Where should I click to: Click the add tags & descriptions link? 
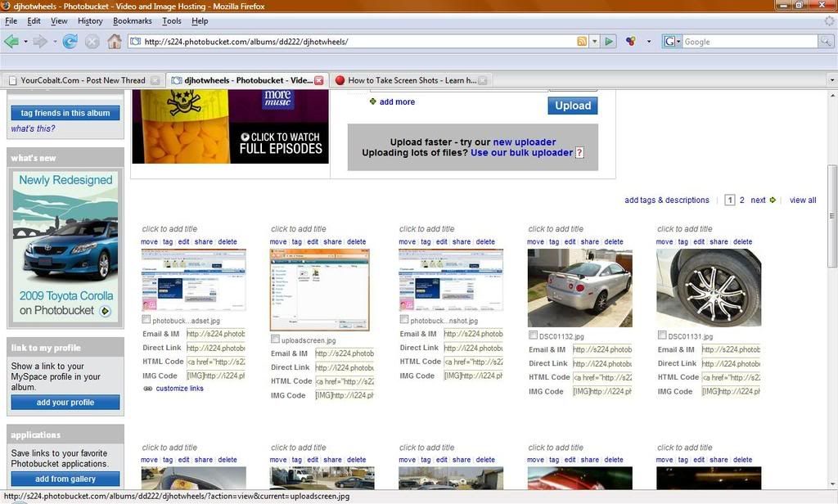pos(666,200)
